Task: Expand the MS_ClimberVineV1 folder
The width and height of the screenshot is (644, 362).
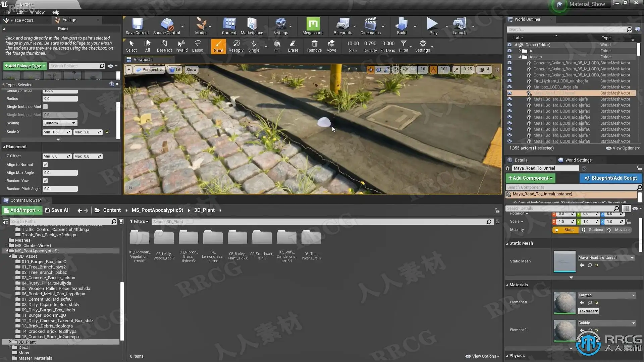Action: (x=6, y=245)
